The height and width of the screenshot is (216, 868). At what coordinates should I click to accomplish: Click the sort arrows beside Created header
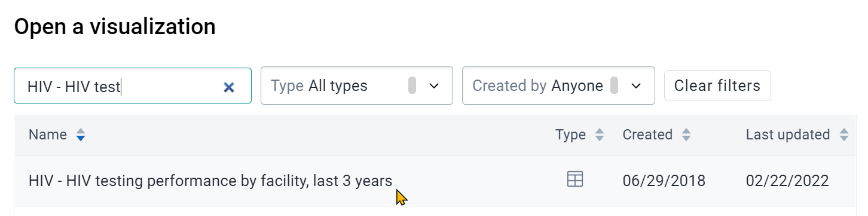(686, 135)
